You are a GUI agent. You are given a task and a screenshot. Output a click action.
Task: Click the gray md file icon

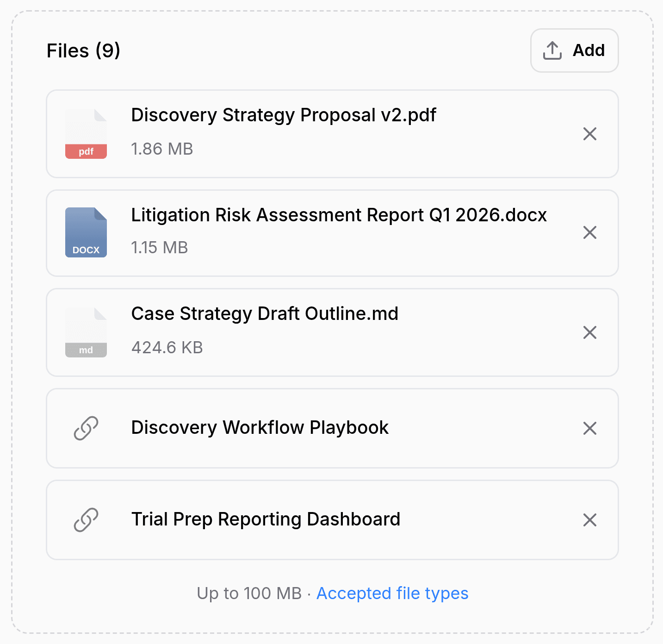point(86,332)
